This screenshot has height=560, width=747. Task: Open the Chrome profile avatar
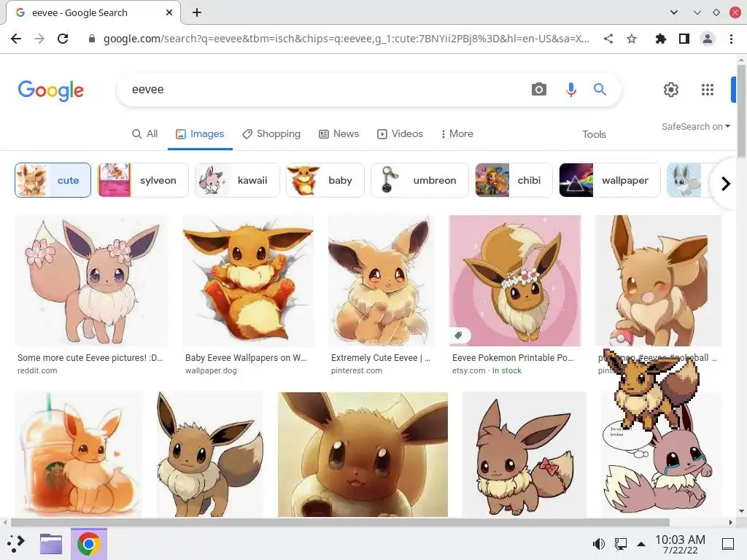[708, 39]
